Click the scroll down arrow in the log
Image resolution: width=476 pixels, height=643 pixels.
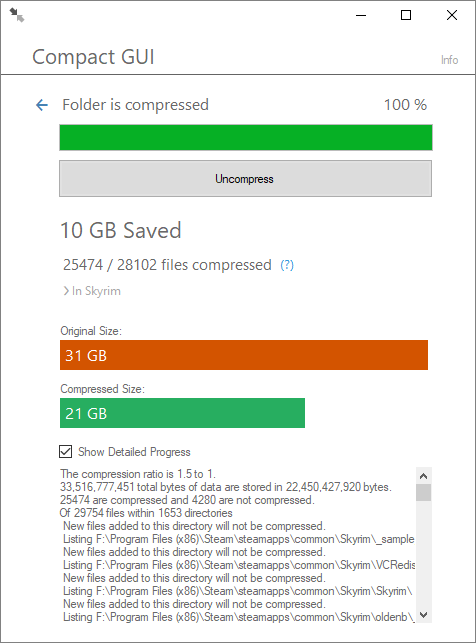point(424,615)
